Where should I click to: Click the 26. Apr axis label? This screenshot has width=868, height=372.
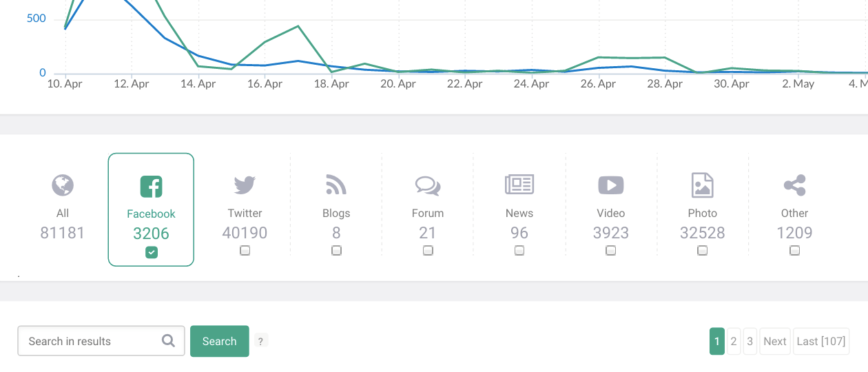tap(598, 83)
